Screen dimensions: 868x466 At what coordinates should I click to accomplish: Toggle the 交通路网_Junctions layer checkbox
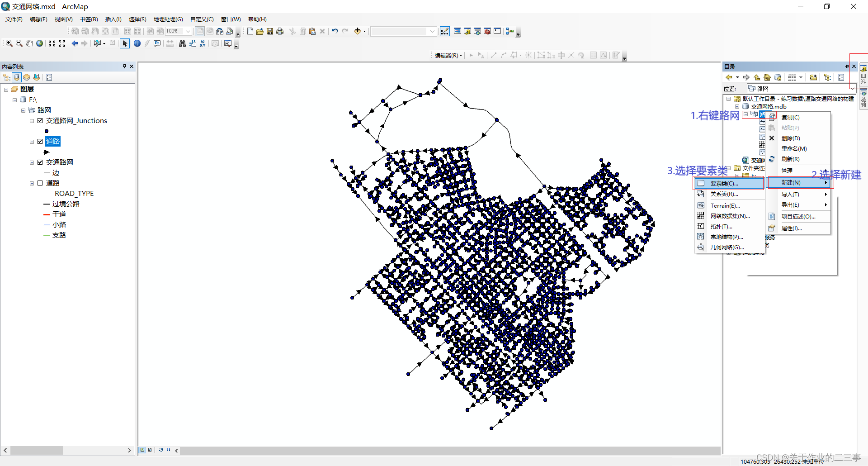(x=40, y=121)
